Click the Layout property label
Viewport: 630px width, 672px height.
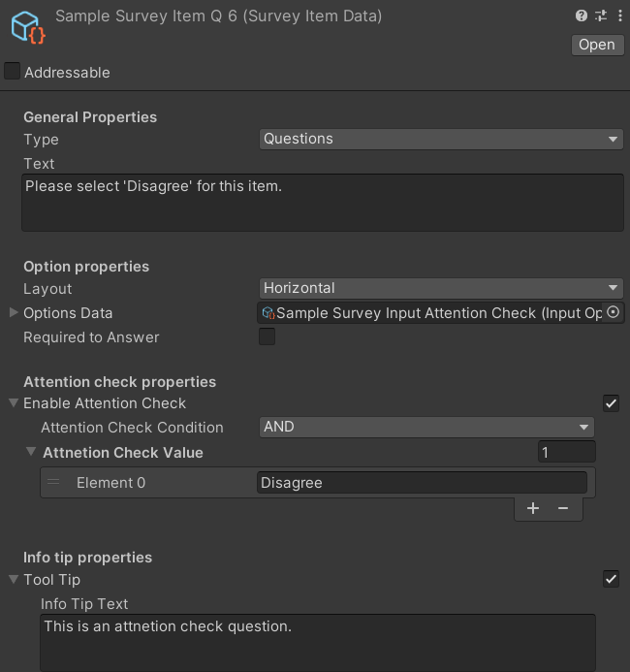click(47, 289)
